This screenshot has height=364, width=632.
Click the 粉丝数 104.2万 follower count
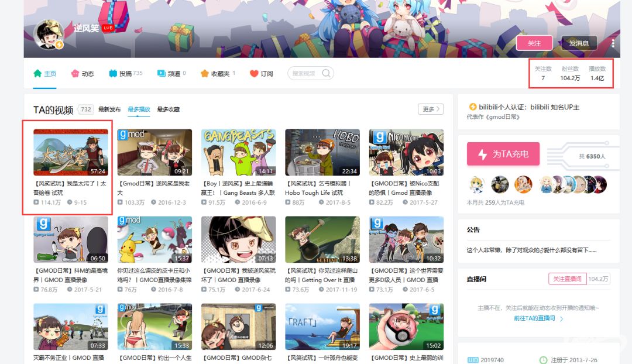tap(570, 73)
